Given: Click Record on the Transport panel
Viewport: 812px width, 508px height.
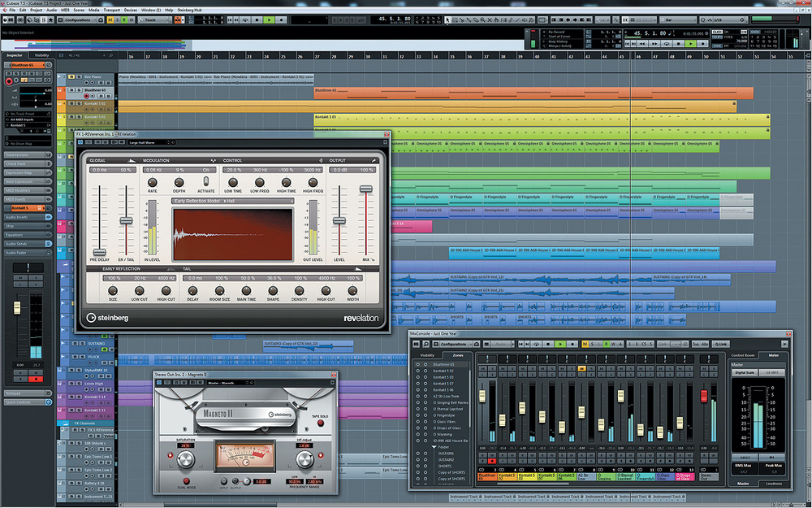Looking at the screenshot, I should [702, 44].
